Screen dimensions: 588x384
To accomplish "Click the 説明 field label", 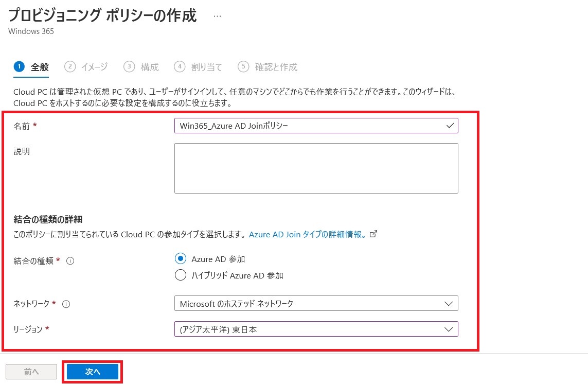I will tap(22, 151).
